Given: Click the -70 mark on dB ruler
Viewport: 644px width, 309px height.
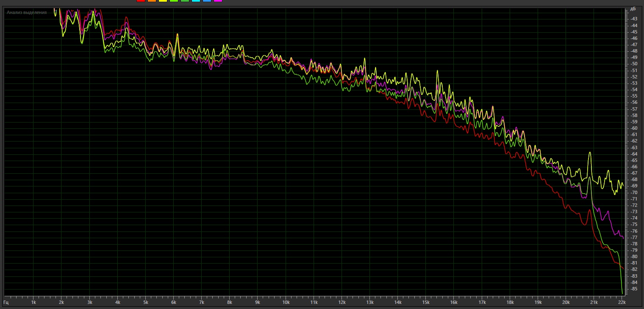Looking at the screenshot, I should point(634,192).
